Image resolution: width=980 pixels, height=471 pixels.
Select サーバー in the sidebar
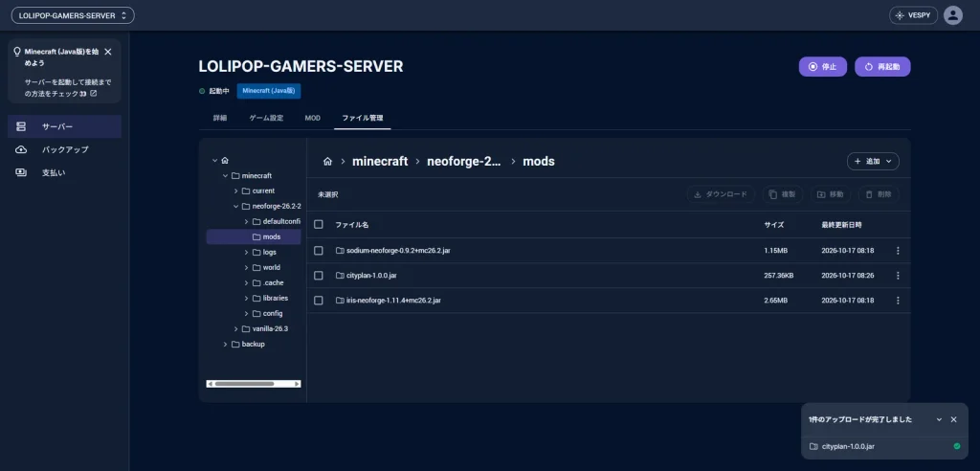click(x=64, y=126)
